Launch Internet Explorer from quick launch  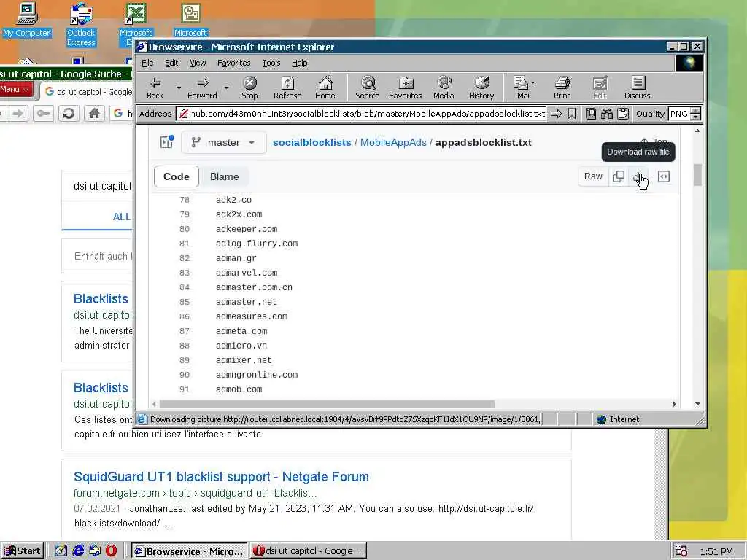pos(78,551)
